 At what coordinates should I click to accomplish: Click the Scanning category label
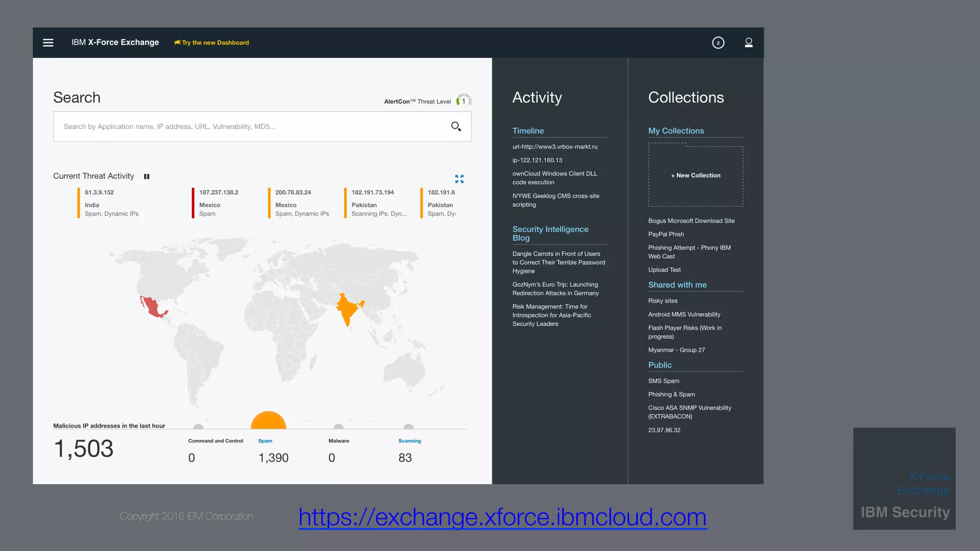tap(410, 441)
